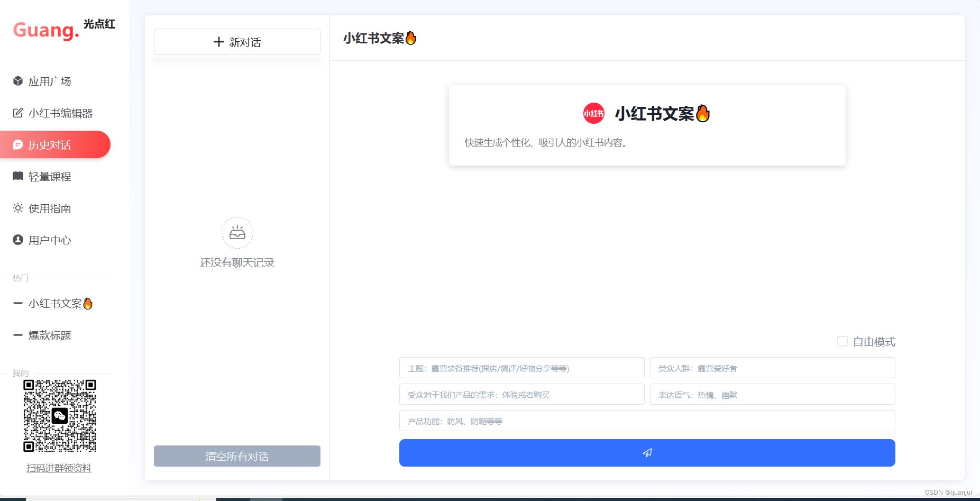Click the paper plane send icon
Screen dimensions: 980x501
(x=647, y=453)
